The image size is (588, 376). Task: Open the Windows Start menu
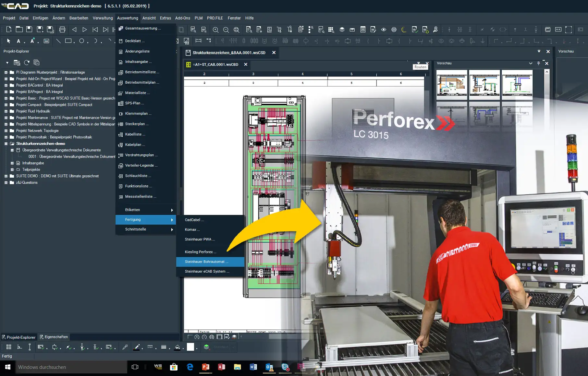pos(8,367)
